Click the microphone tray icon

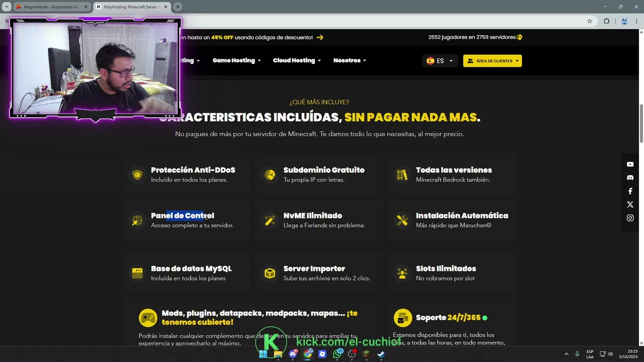[x=577, y=354]
